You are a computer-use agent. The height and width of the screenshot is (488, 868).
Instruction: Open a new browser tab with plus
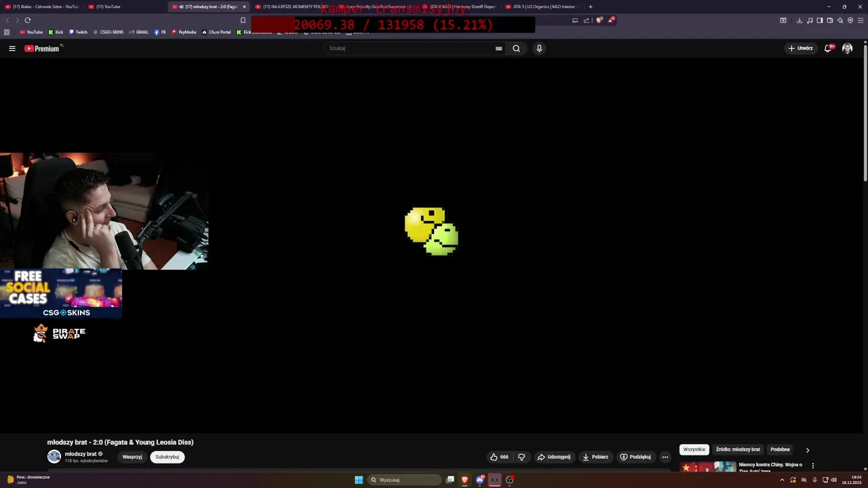coord(590,7)
